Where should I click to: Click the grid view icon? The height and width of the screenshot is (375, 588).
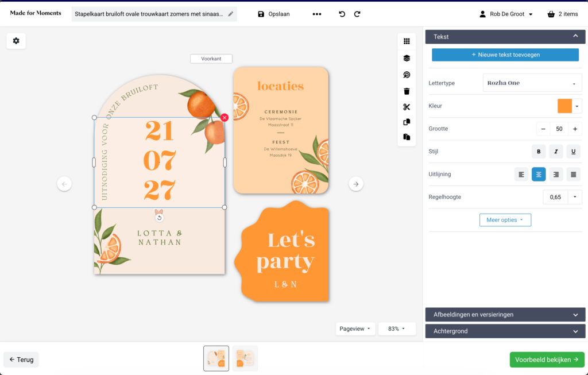pyautogui.click(x=407, y=41)
